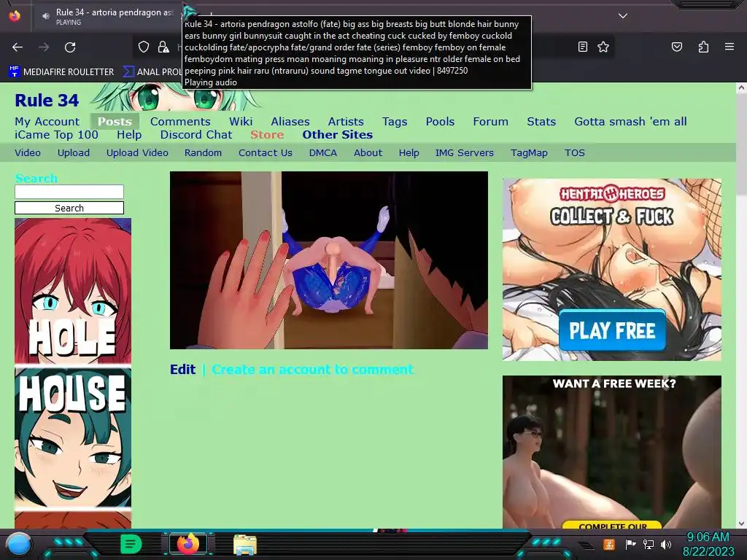This screenshot has width=747, height=560.
Task: Click the scrollbar up arrow
Action: point(741,87)
